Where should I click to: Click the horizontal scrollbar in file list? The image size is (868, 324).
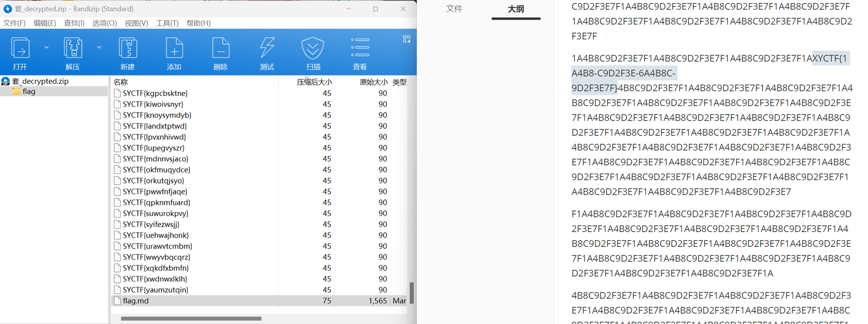(191, 318)
